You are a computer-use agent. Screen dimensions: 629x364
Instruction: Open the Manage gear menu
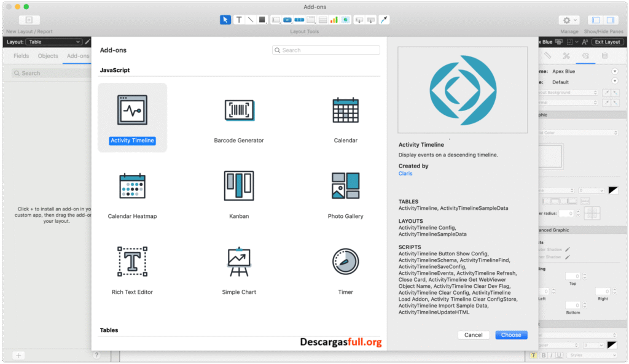568,19
